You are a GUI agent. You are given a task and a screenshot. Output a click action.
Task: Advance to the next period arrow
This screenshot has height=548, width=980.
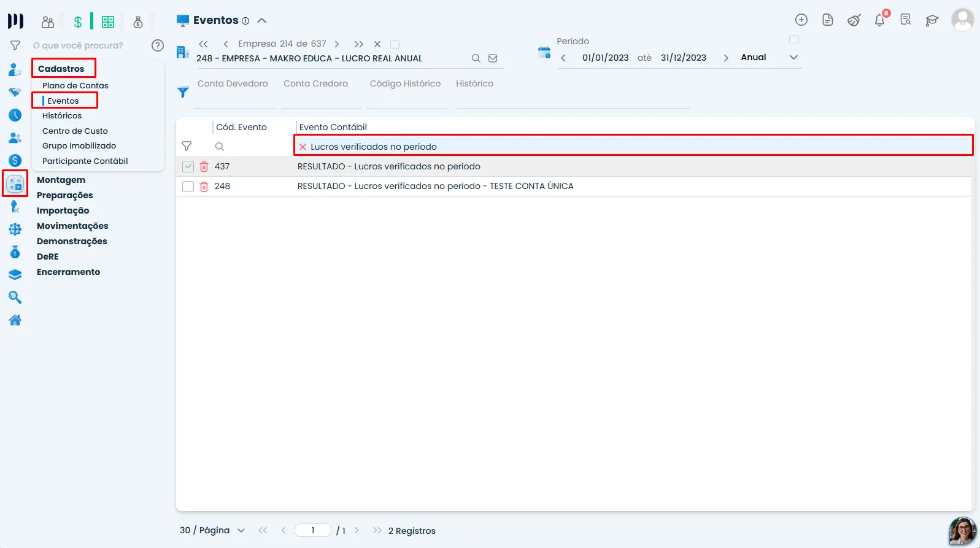726,58
